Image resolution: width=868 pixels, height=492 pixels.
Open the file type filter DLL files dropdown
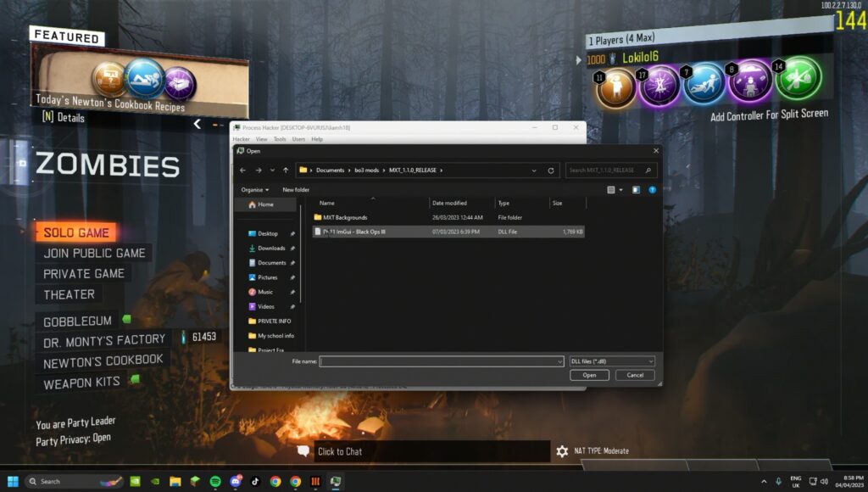click(612, 361)
